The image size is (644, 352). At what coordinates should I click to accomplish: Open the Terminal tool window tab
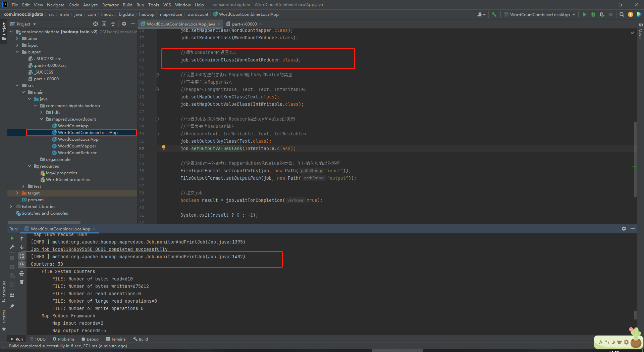tap(116, 339)
